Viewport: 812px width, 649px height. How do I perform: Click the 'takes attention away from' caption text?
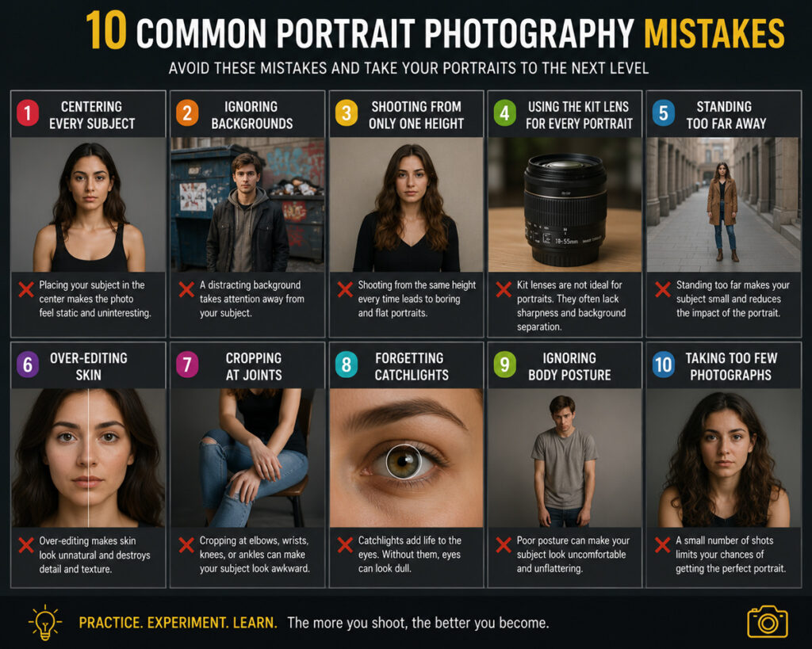coord(251,299)
